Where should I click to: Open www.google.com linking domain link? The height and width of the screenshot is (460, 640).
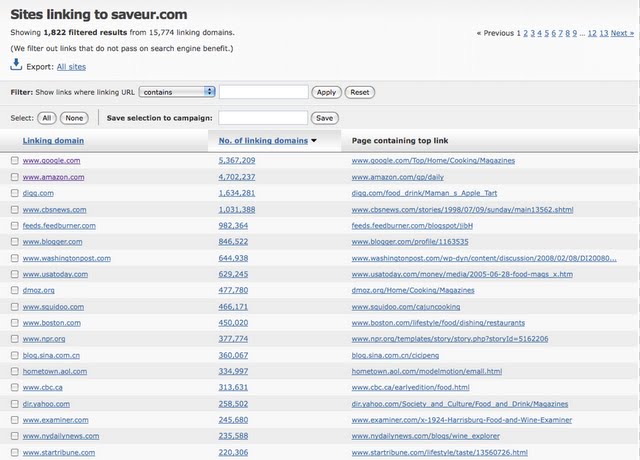[x=51, y=160]
